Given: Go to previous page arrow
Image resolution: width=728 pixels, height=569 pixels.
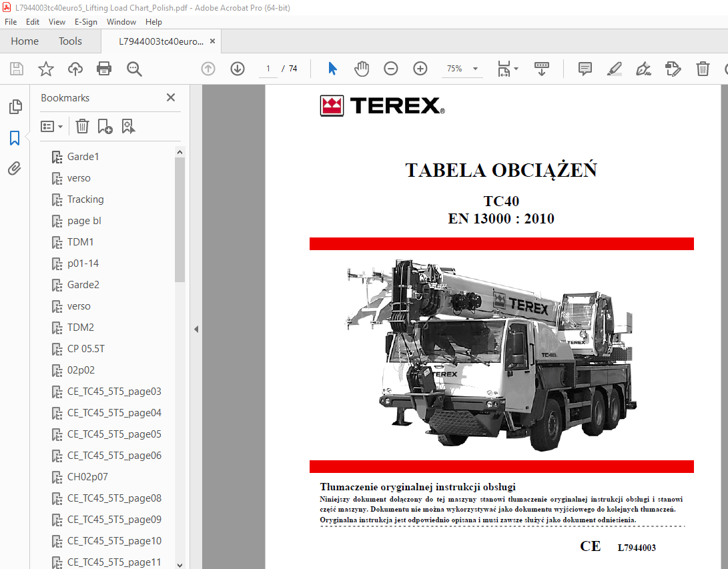Looking at the screenshot, I should (x=208, y=69).
